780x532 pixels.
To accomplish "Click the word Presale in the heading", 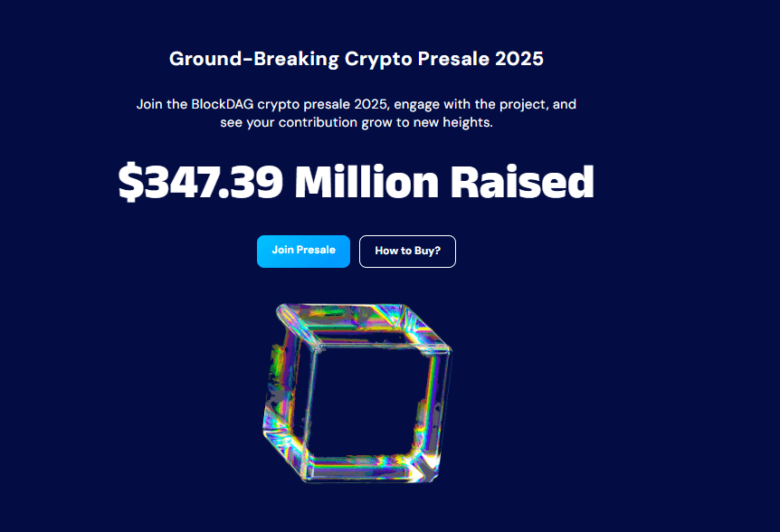I will (x=453, y=59).
